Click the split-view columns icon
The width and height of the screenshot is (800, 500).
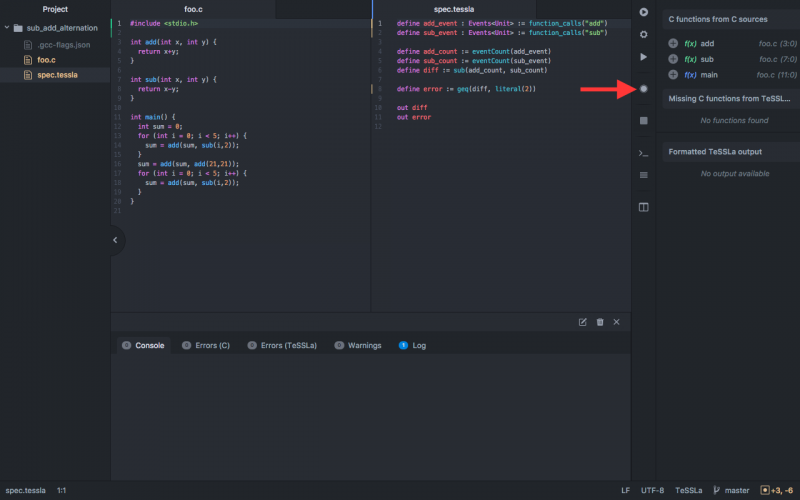coord(643,207)
